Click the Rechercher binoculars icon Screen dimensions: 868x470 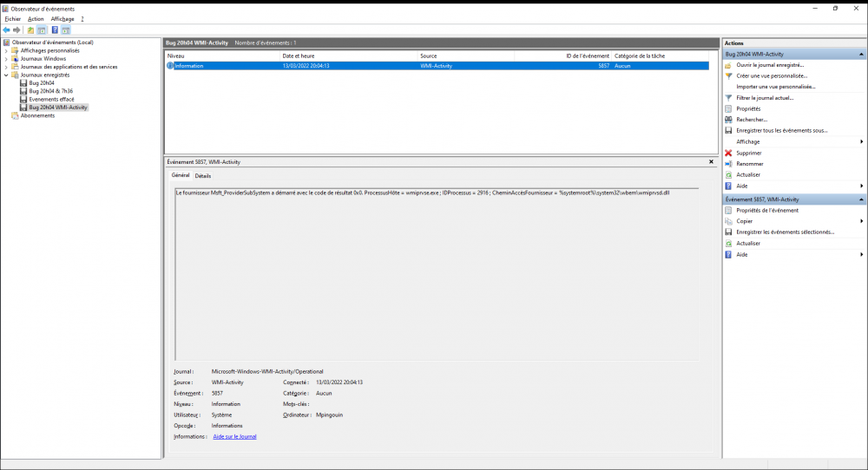coord(728,120)
